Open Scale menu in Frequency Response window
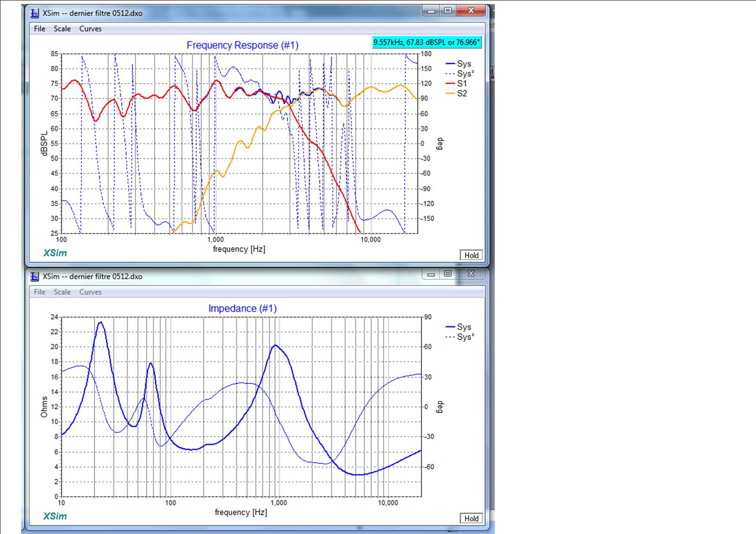Viewport: 756px width, 534px height. point(62,28)
